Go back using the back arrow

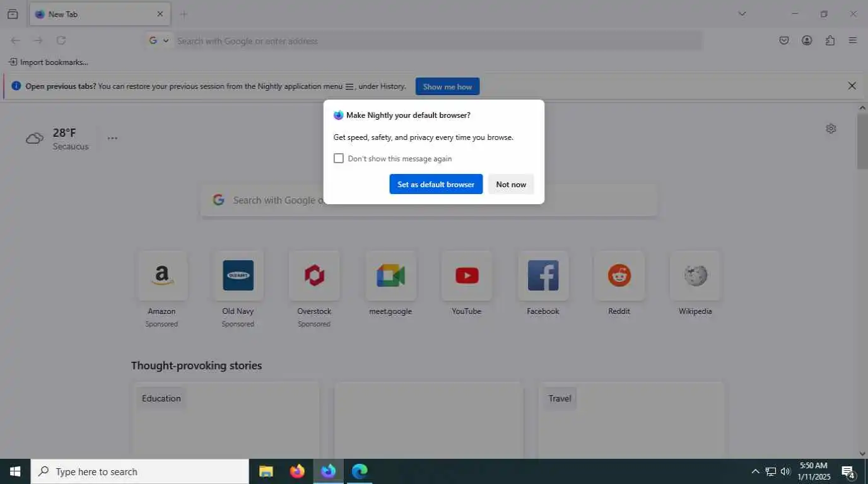point(15,40)
